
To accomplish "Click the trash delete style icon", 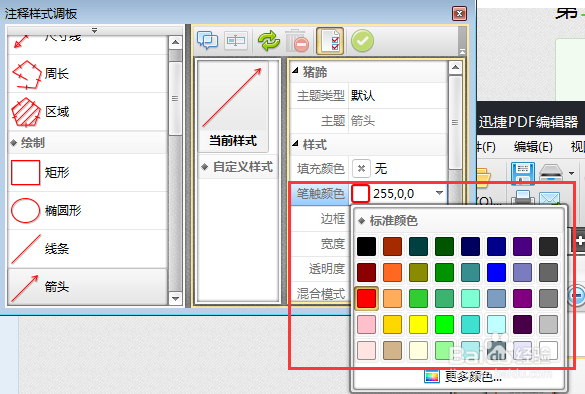I will (297, 41).
